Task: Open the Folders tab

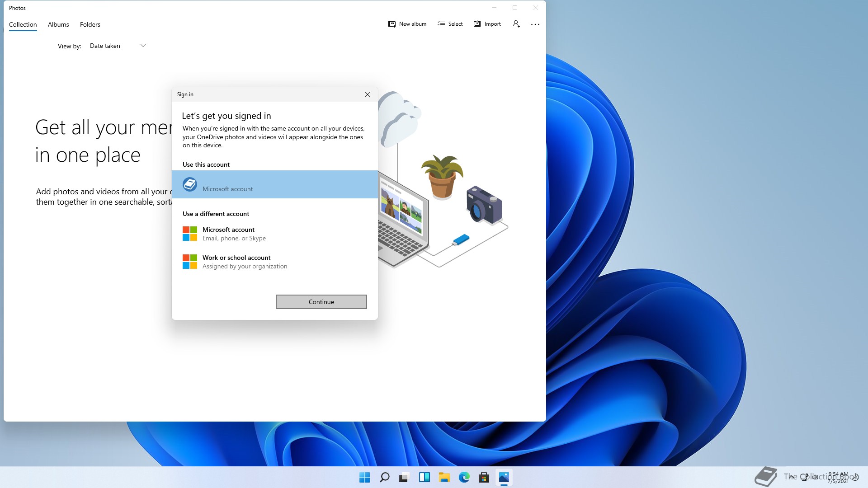Action: coord(90,24)
